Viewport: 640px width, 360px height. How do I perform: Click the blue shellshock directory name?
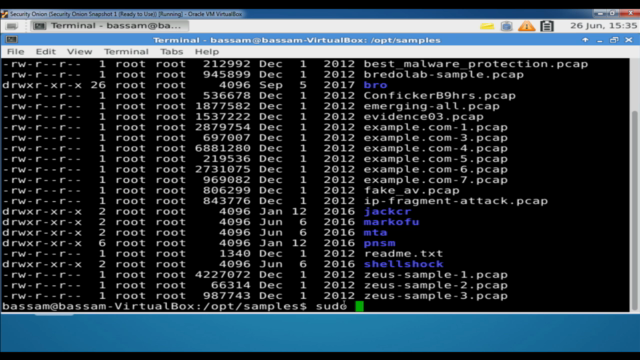(x=404, y=264)
